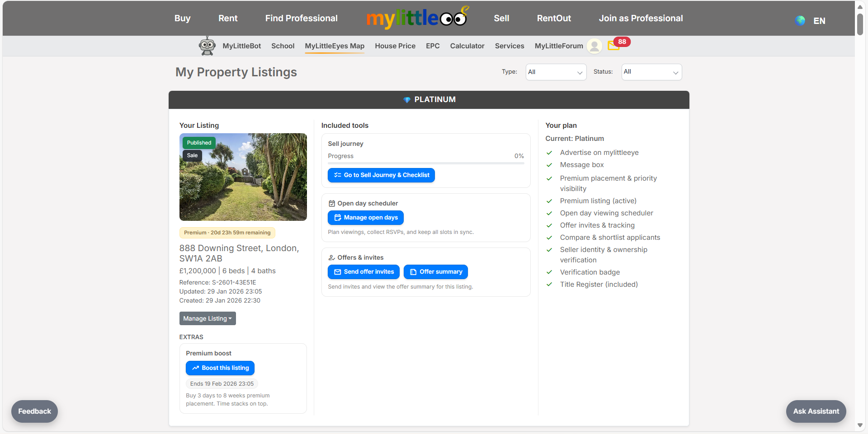Click the diamond icon on the PLATINUM banner
The image size is (868, 434).
coord(406,100)
